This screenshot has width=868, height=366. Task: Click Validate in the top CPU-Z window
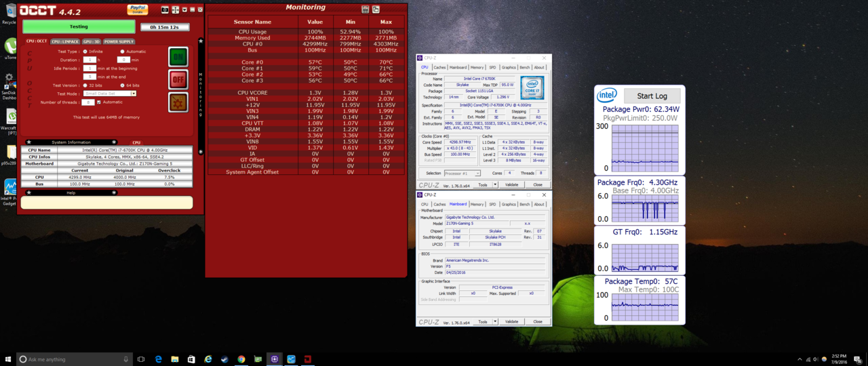pyautogui.click(x=512, y=184)
